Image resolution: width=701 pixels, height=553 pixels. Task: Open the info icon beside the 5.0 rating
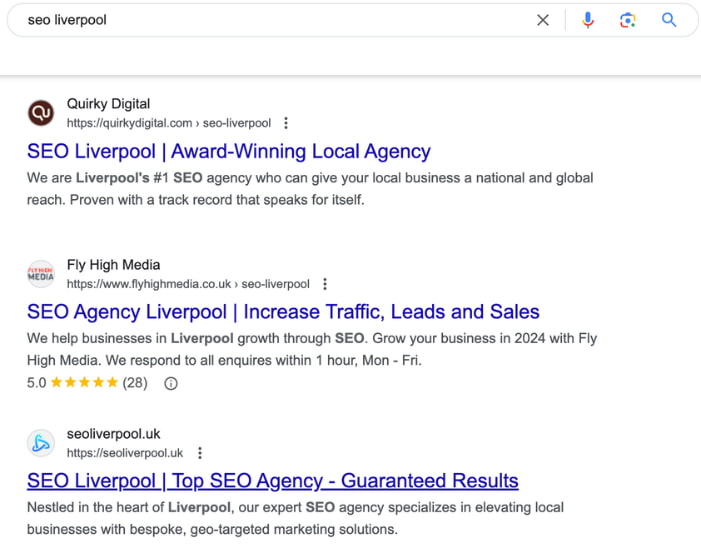click(x=171, y=383)
